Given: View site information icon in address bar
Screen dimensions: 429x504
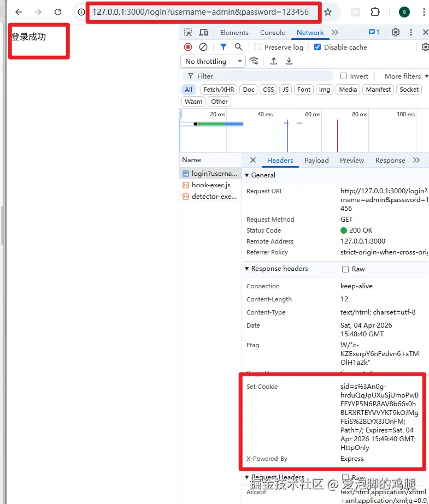Looking at the screenshot, I should (x=81, y=12).
